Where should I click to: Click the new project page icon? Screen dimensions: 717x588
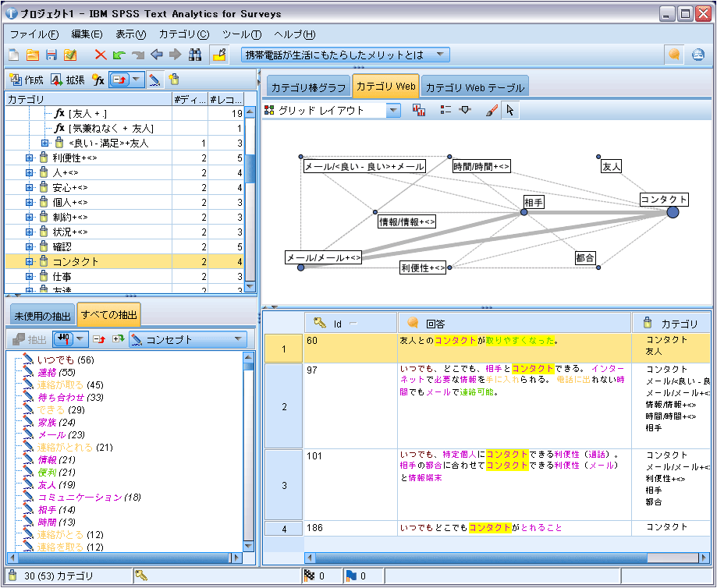(x=14, y=55)
